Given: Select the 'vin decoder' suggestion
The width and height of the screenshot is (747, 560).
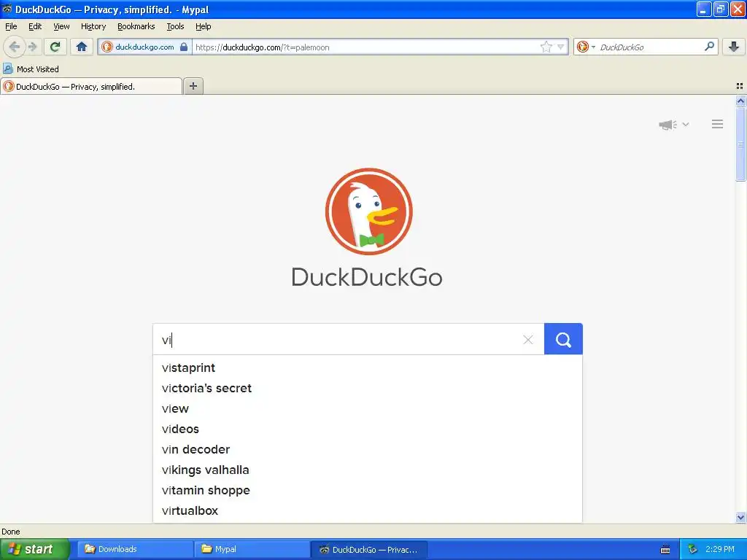Looking at the screenshot, I should pyautogui.click(x=368, y=449).
